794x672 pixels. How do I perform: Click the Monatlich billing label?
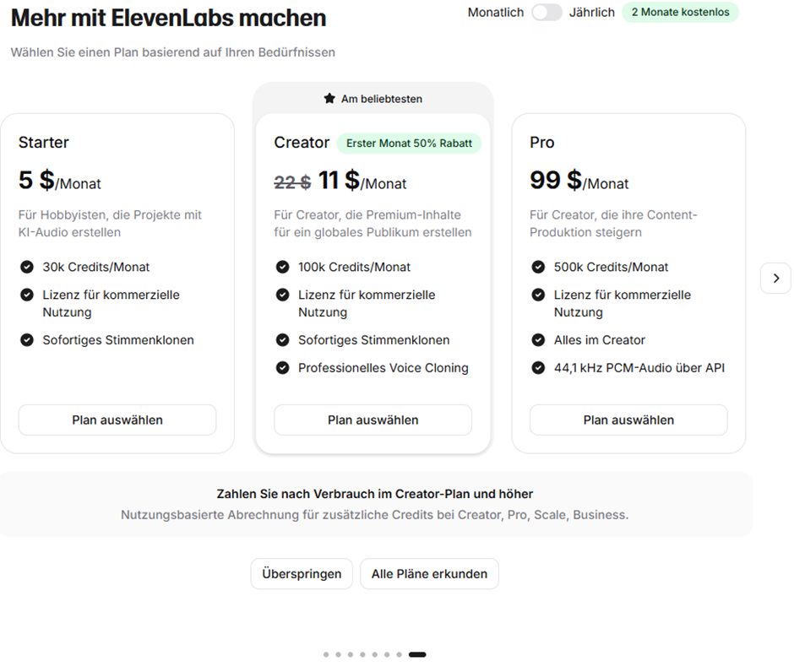coord(495,12)
